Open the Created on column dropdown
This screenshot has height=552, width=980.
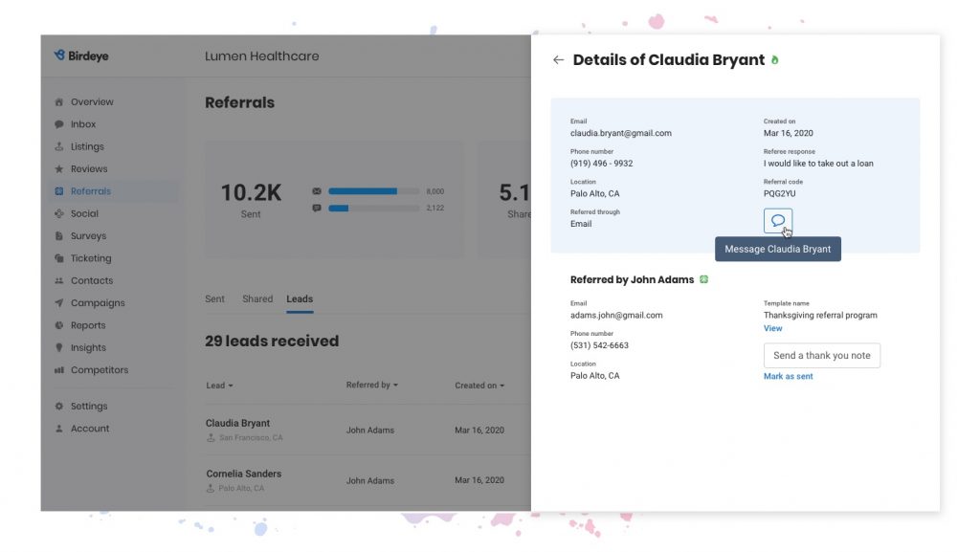click(x=479, y=386)
